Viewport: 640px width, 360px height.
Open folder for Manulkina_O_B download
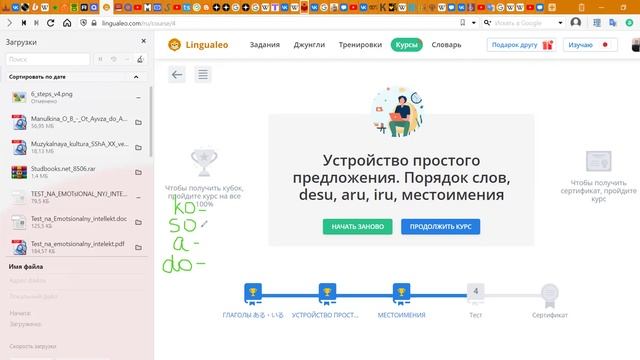(x=138, y=122)
